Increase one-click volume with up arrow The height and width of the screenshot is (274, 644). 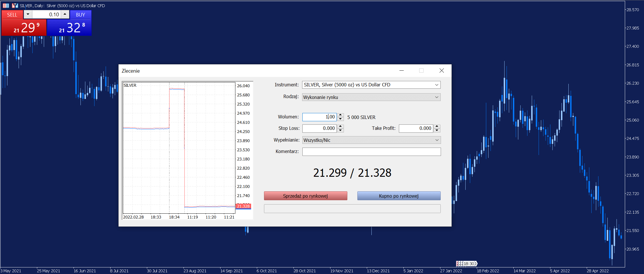click(65, 14)
